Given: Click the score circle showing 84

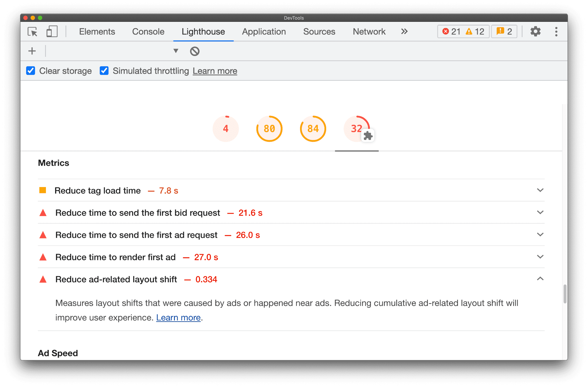Looking at the screenshot, I should (x=312, y=128).
